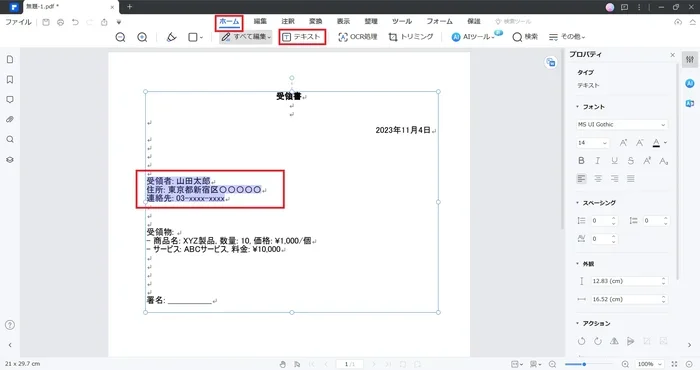This screenshot has height=370, width=700.
Task: Toggle subscript formatting
Action: (x=664, y=161)
